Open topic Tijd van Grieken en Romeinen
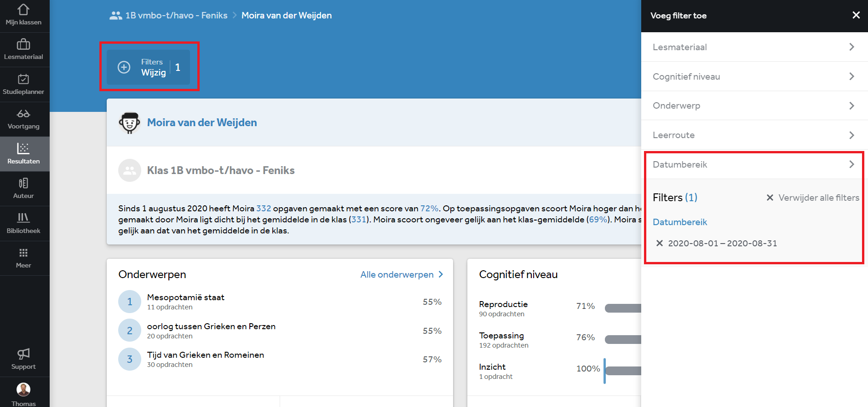The width and height of the screenshot is (868, 407). [206, 355]
